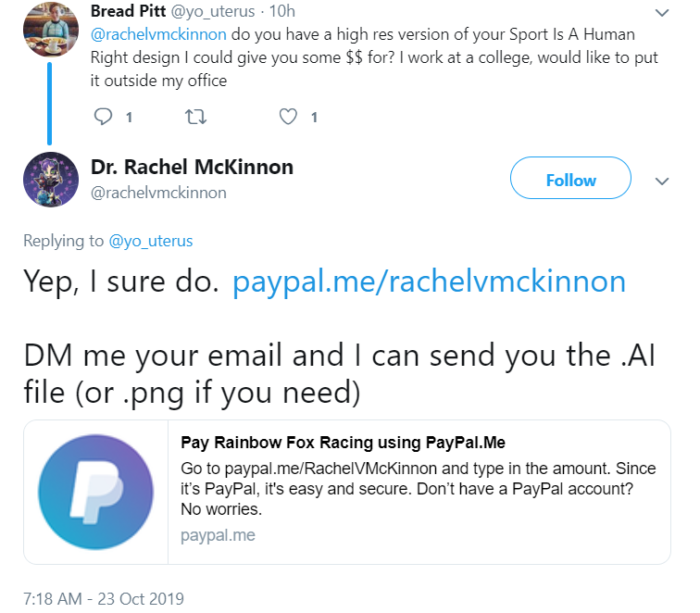
Task: Click the retweet arrows icon
Action: pyautogui.click(x=196, y=117)
